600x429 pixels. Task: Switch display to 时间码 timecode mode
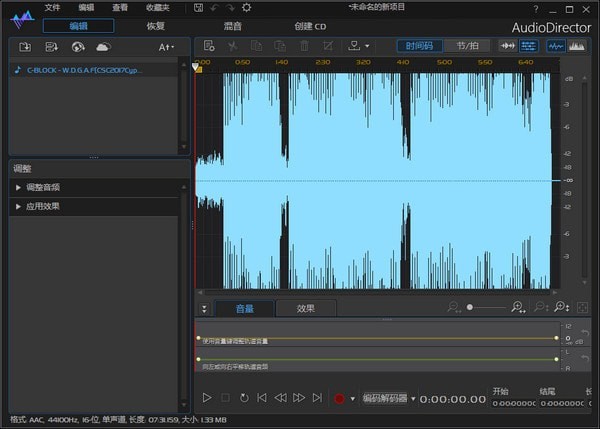[419, 46]
